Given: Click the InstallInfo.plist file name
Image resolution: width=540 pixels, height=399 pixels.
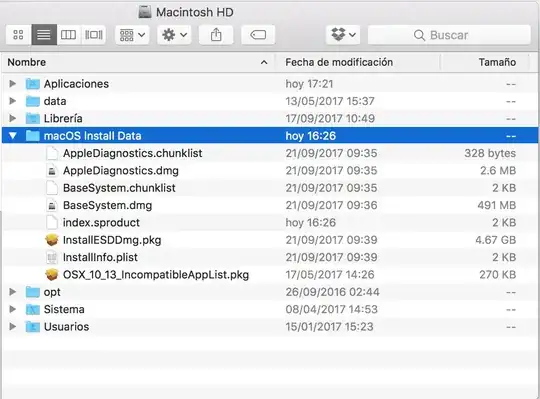Looking at the screenshot, I should pyautogui.click(x=100, y=258).
